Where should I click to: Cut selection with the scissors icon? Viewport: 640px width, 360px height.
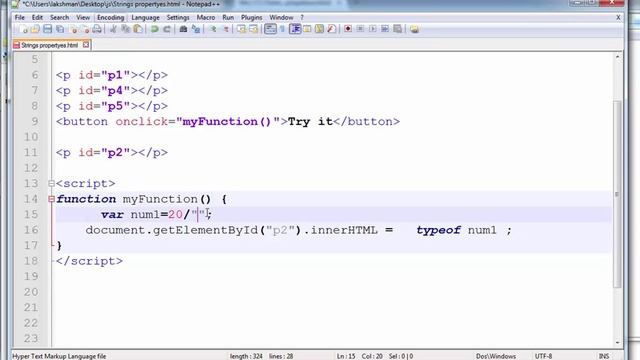(x=113, y=29)
